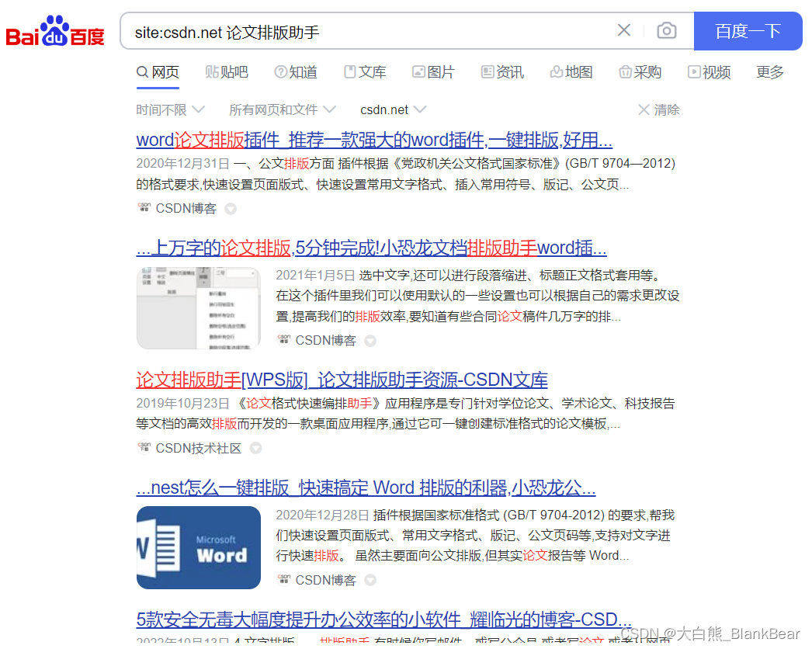This screenshot has width=812, height=649.
Task: Click CSDN博客 source under first result
Action: (x=186, y=209)
